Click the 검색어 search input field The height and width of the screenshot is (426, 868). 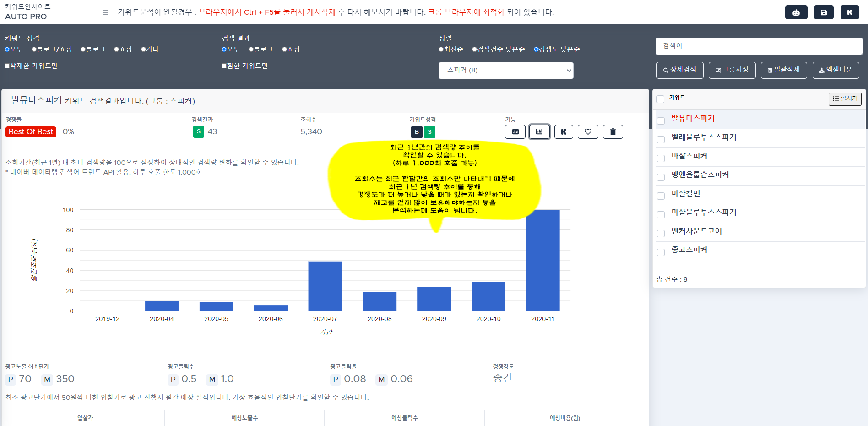[x=759, y=46]
